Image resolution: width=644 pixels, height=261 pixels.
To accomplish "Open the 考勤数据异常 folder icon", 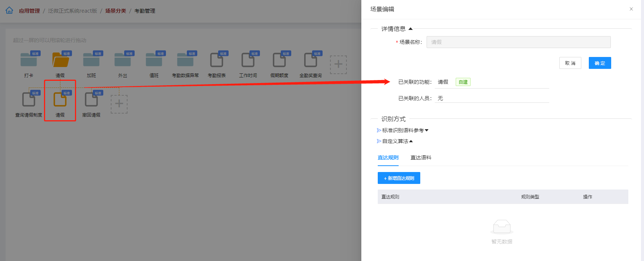I will (185, 60).
